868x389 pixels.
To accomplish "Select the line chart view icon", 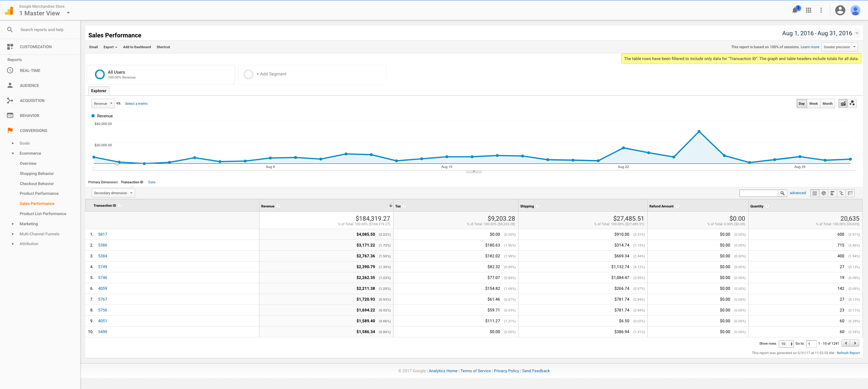I will tap(843, 103).
